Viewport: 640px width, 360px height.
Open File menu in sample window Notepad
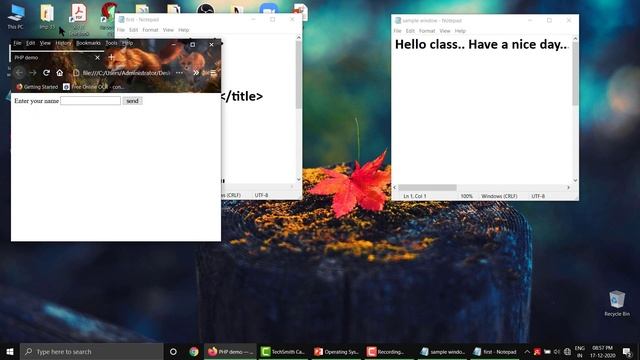pos(397,31)
